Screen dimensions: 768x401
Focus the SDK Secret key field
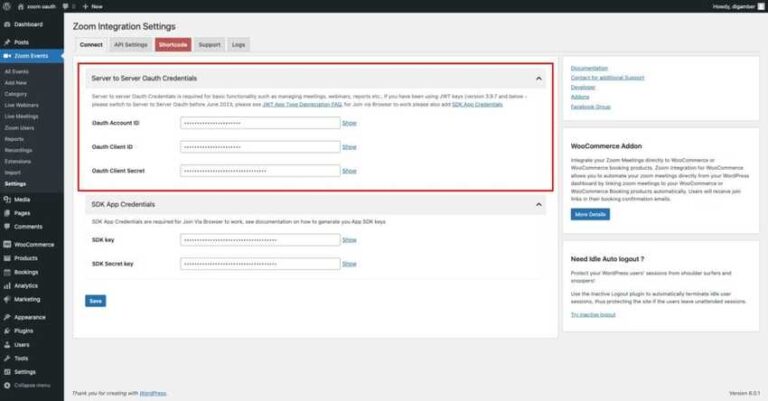(x=260, y=264)
